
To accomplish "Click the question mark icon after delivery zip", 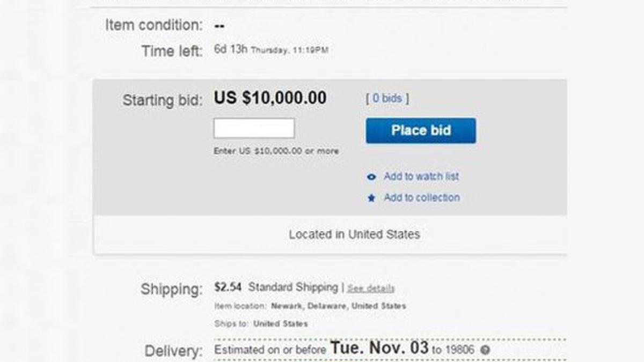I will coord(485,350).
